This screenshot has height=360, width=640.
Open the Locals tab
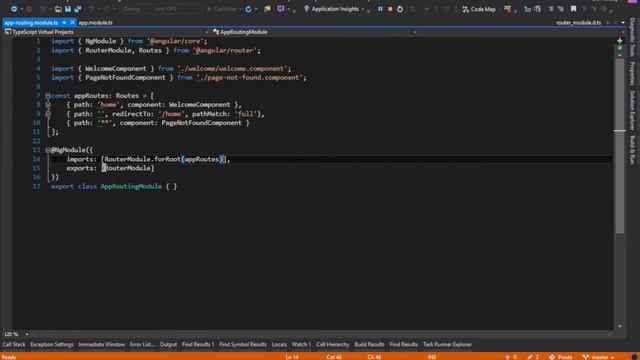(x=279, y=344)
